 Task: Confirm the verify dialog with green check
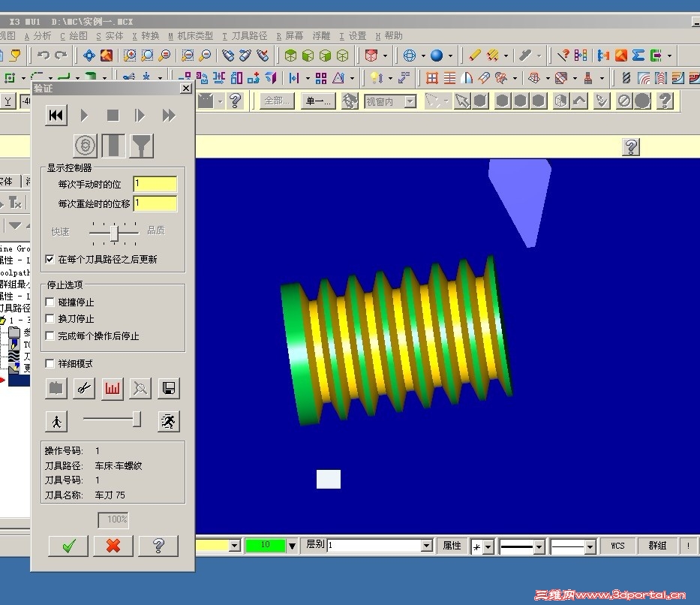[69, 546]
